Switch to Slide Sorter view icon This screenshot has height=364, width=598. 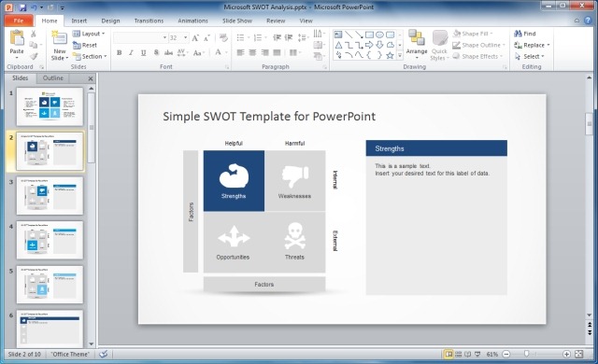459,354
